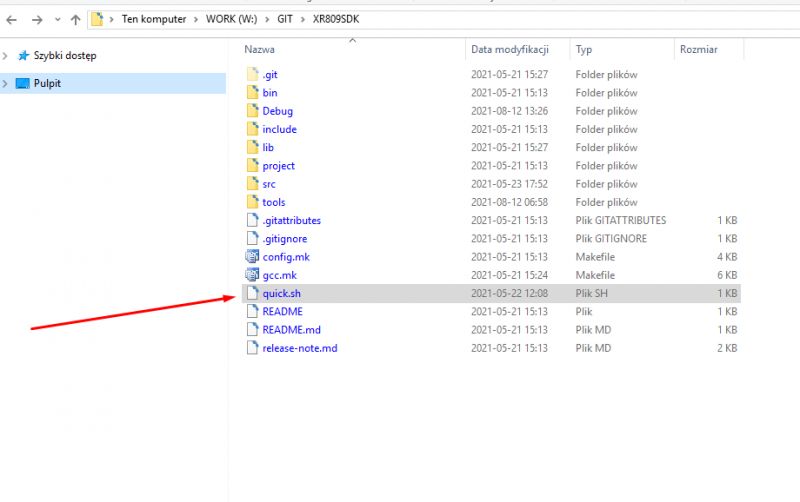
Task: Click XR809SDK breadcrumb in address bar
Action: pyautogui.click(x=336, y=19)
